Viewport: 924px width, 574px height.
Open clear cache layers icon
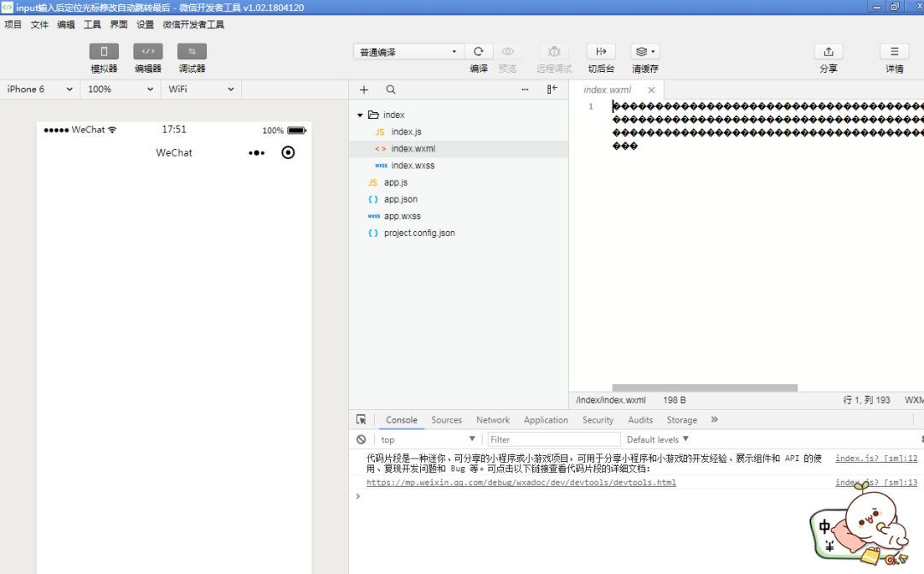[x=645, y=51]
